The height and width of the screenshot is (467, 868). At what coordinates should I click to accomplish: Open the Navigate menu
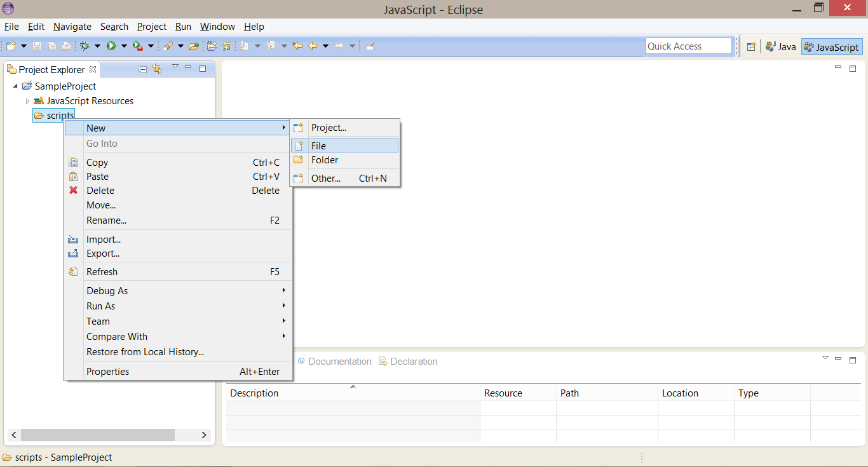click(72, 27)
